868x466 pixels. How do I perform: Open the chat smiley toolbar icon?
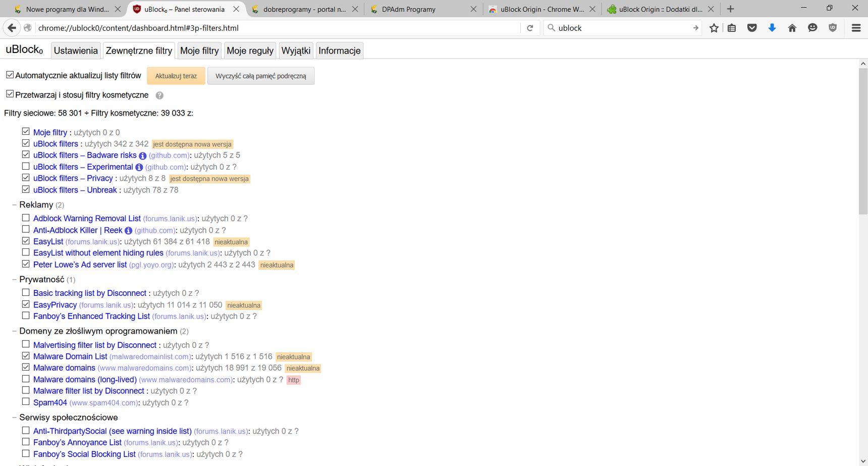pyautogui.click(x=812, y=28)
